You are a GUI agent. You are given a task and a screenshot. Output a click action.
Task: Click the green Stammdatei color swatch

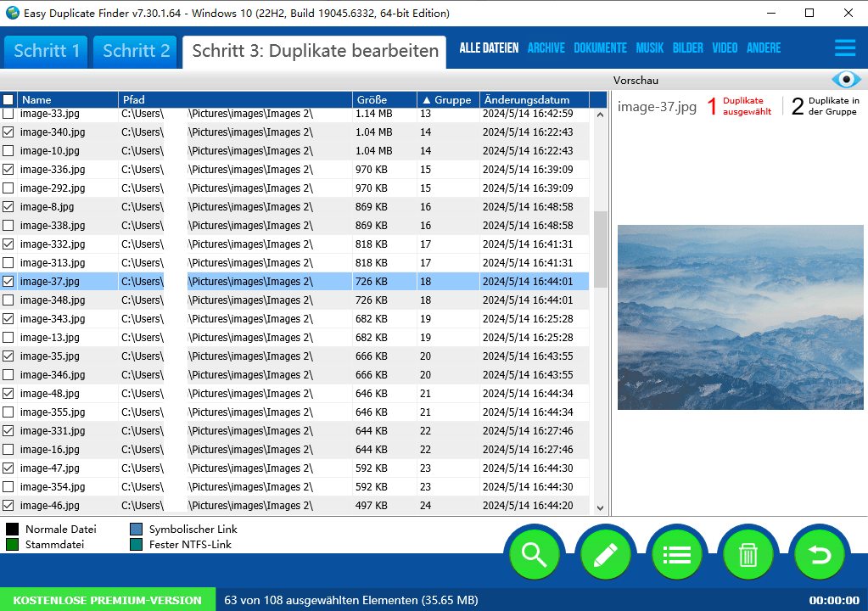(13, 545)
